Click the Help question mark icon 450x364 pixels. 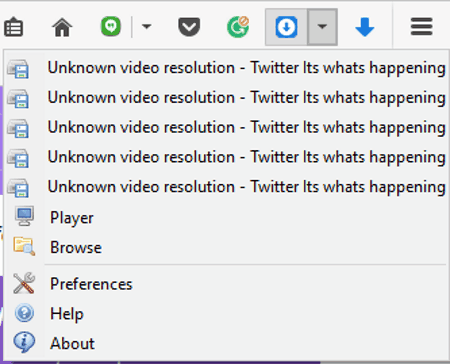(24, 313)
